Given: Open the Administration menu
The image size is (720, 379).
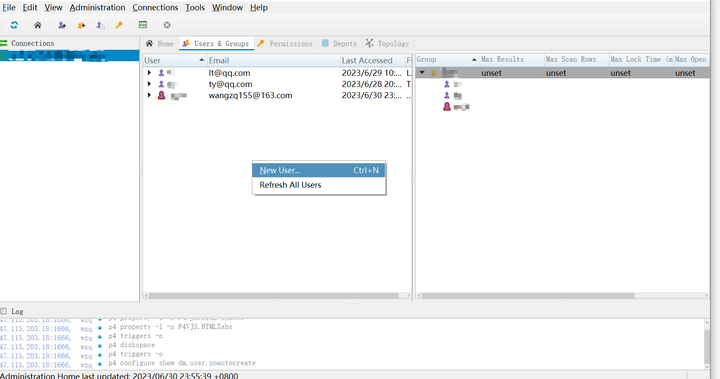Looking at the screenshot, I should click(x=97, y=8).
